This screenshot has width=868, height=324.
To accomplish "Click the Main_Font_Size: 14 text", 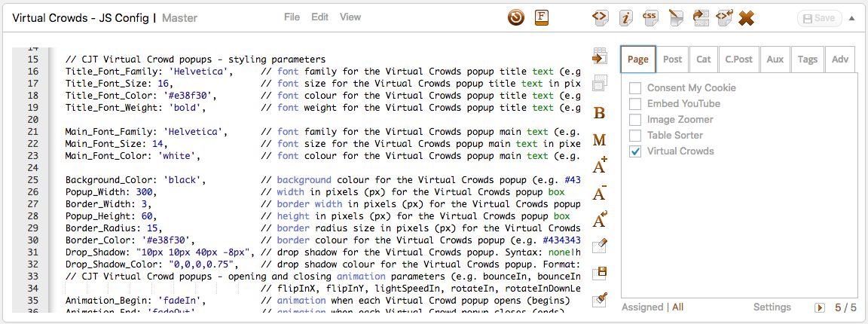I will coord(117,144).
